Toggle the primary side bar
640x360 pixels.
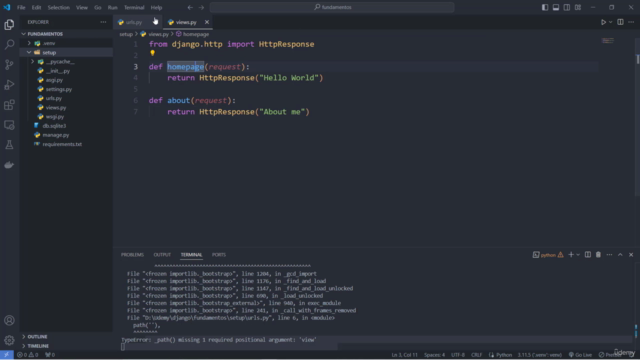pos(545,7)
